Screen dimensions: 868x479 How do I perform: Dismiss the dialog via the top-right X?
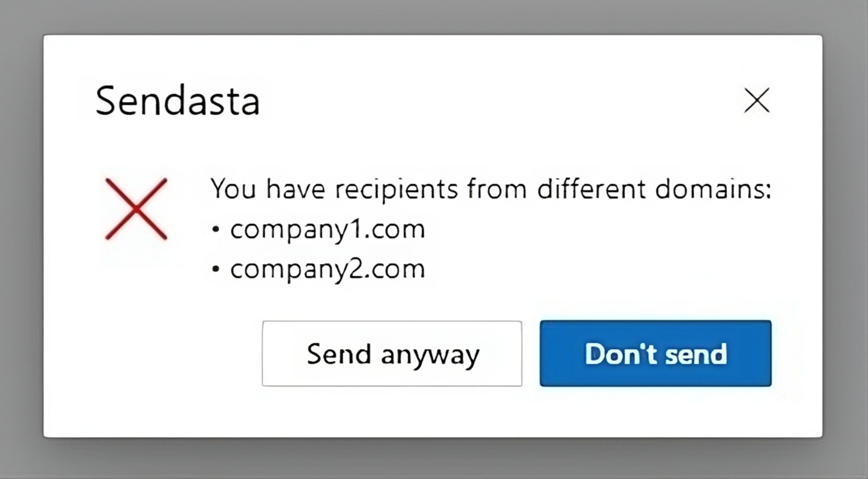[x=757, y=101]
